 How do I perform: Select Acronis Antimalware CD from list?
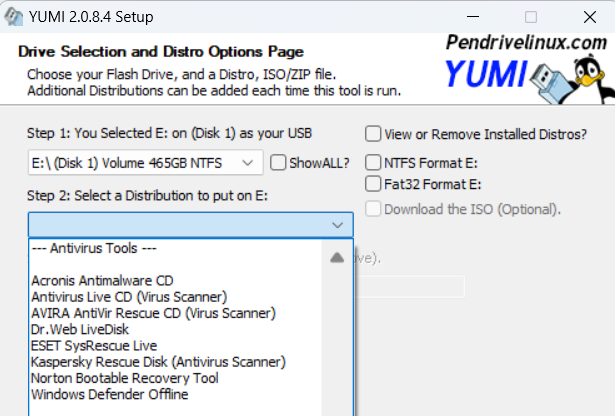tap(102, 281)
